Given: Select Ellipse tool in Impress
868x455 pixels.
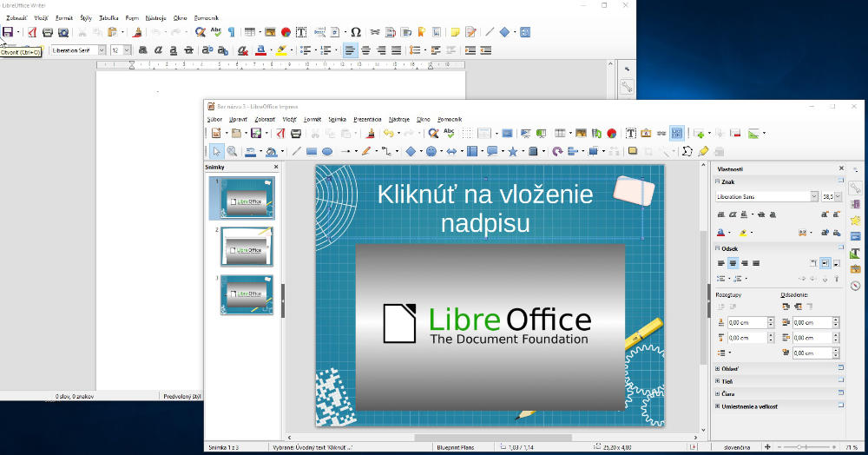Looking at the screenshot, I should pyautogui.click(x=327, y=151).
